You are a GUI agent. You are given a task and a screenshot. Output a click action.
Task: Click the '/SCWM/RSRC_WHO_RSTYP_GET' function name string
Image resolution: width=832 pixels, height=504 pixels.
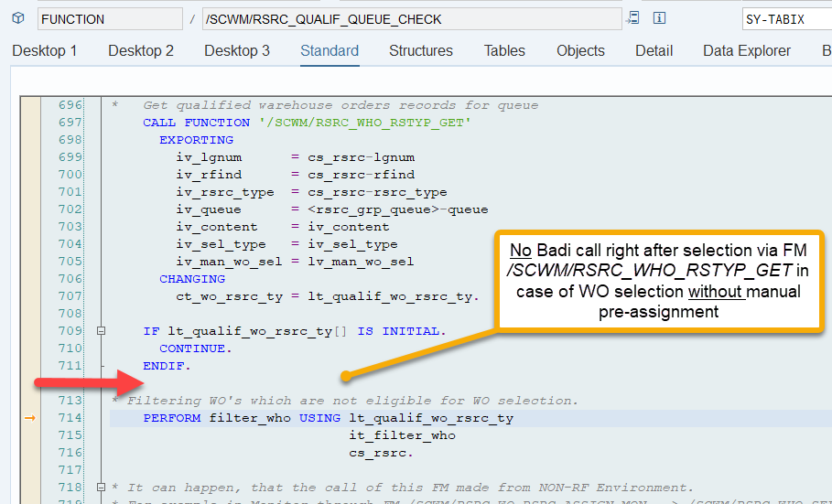[x=365, y=123]
